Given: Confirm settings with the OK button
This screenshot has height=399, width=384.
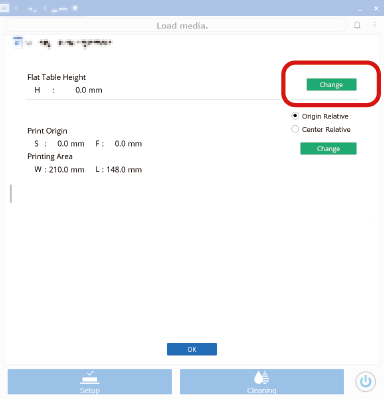Looking at the screenshot, I should [192, 349].
